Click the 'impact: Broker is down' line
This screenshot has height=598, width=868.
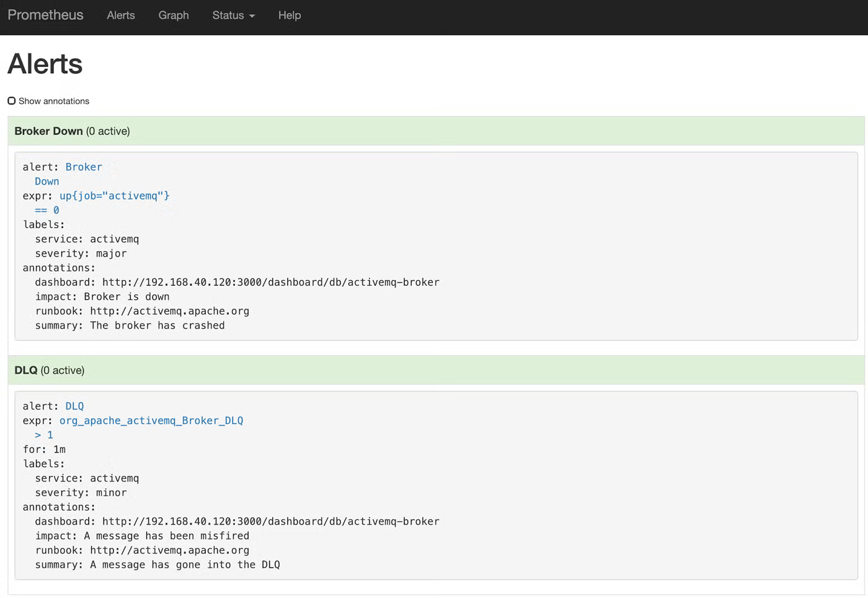tap(102, 297)
